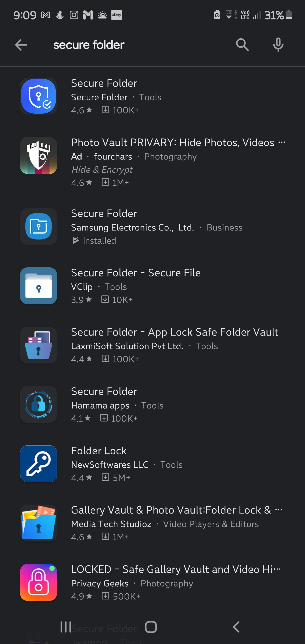This screenshot has height=644, width=305.
Task: Tap the back arrow in search bar
Action: pos(21,45)
